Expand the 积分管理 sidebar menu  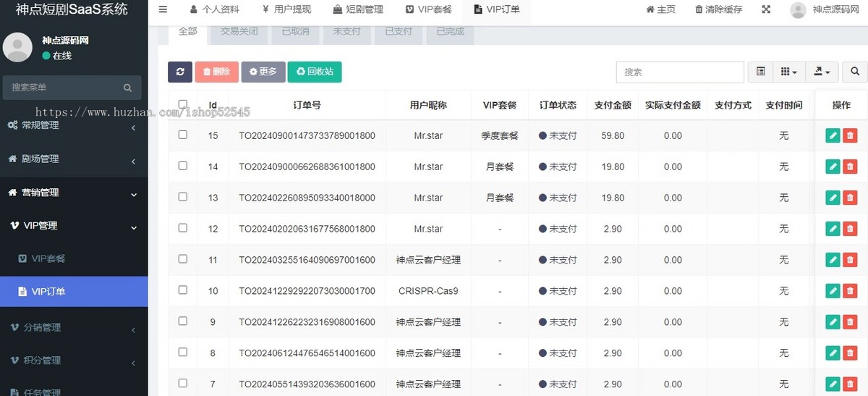[x=74, y=361]
